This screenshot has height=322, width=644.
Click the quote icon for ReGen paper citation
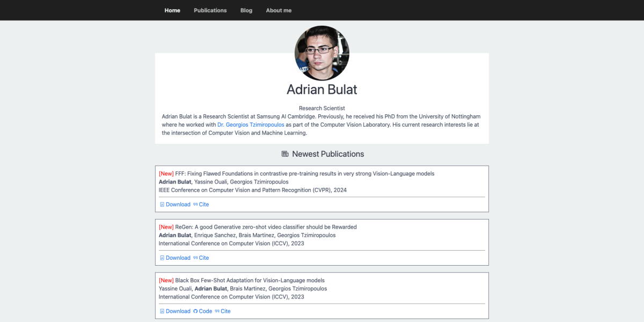tap(195, 258)
